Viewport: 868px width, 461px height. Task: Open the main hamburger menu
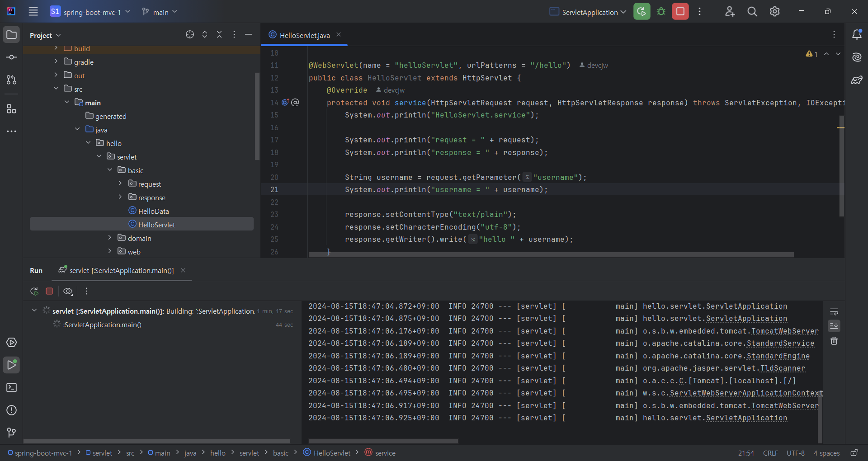(33, 12)
